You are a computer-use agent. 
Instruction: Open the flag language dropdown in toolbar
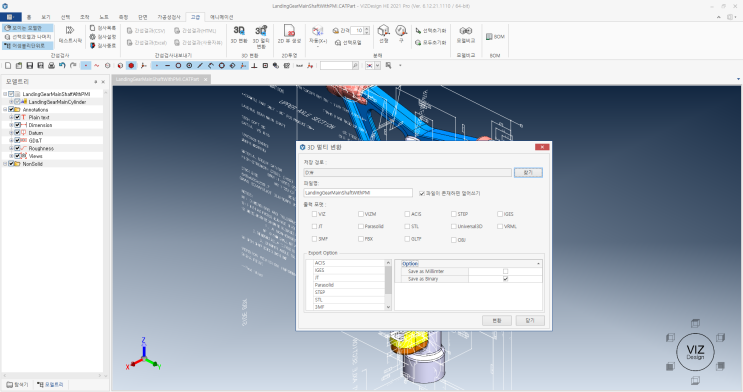pos(377,65)
